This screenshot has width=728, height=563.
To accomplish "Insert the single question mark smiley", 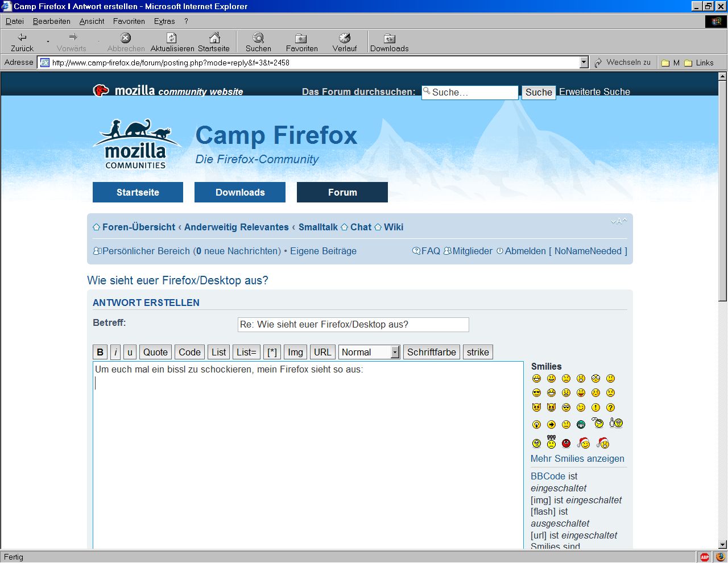I will pyautogui.click(x=610, y=408).
